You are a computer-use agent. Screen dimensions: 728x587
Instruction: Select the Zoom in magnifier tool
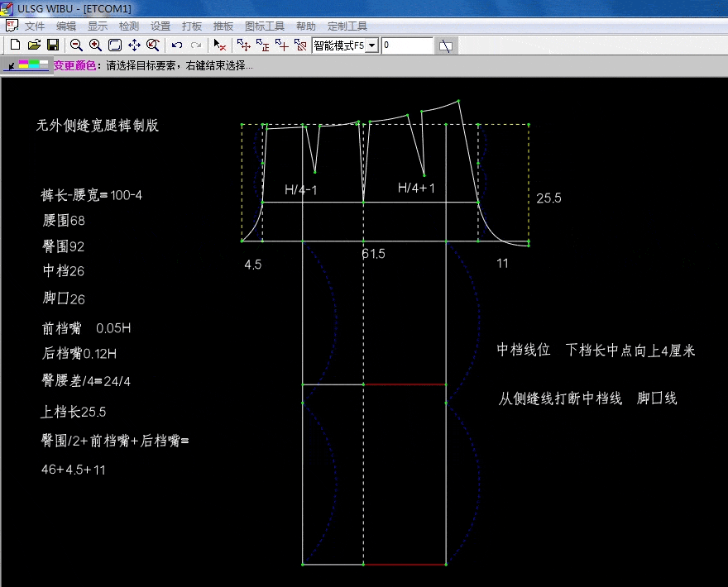[95, 45]
